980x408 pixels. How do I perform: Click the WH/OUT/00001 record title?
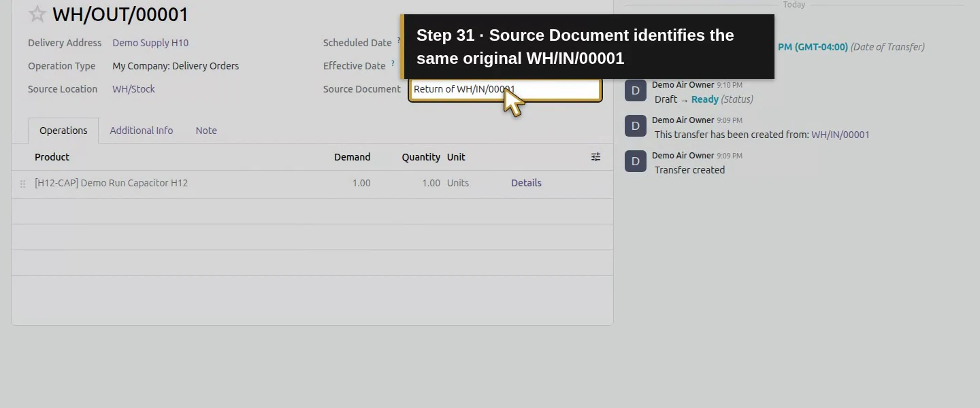pyautogui.click(x=120, y=14)
